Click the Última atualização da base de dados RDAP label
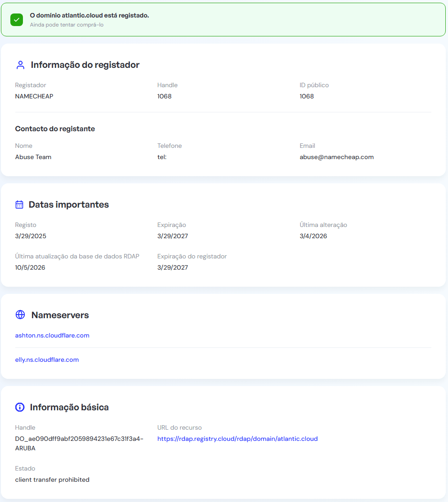The image size is (448, 502). click(77, 257)
